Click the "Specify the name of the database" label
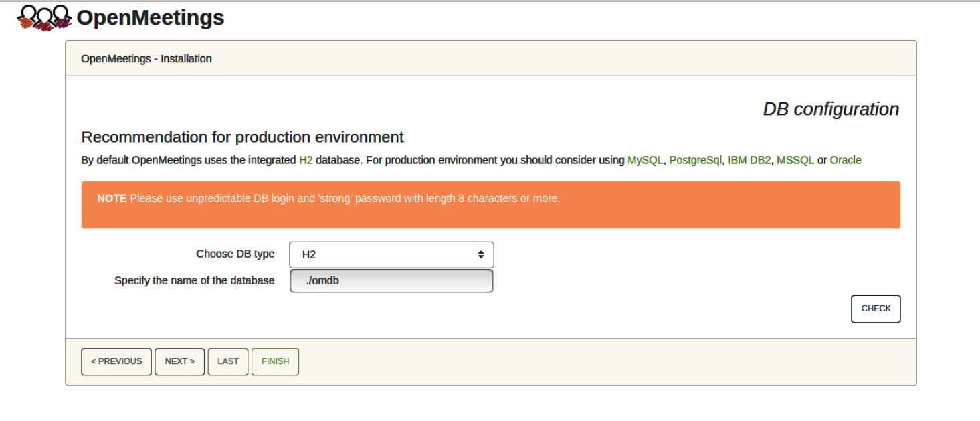This screenshot has width=980, height=421. pos(194,281)
